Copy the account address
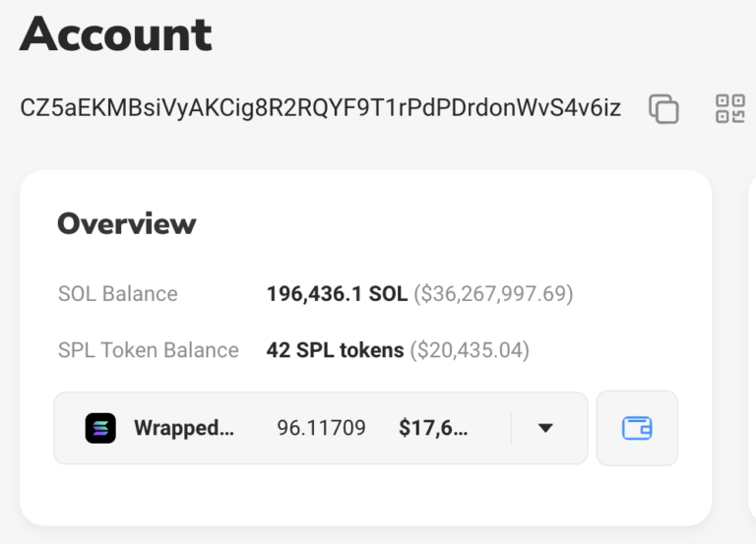Image resolution: width=756 pixels, height=544 pixels. click(664, 108)
